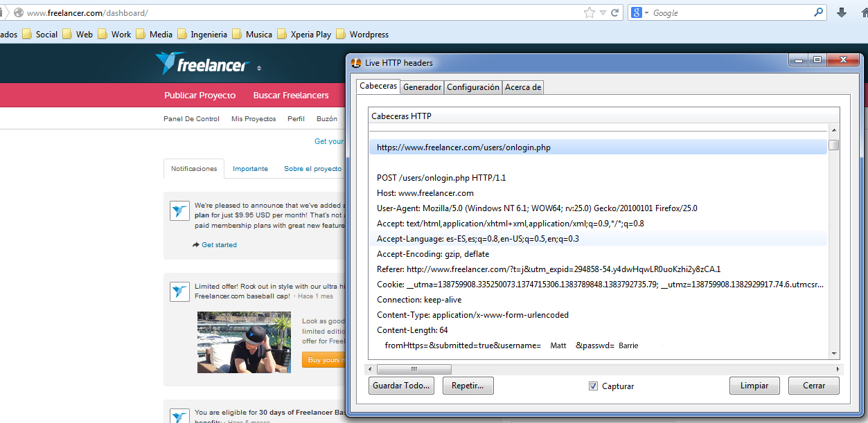Bookmark this page with the star icon
The image size is (868, 423).
(x=590, y=12)
